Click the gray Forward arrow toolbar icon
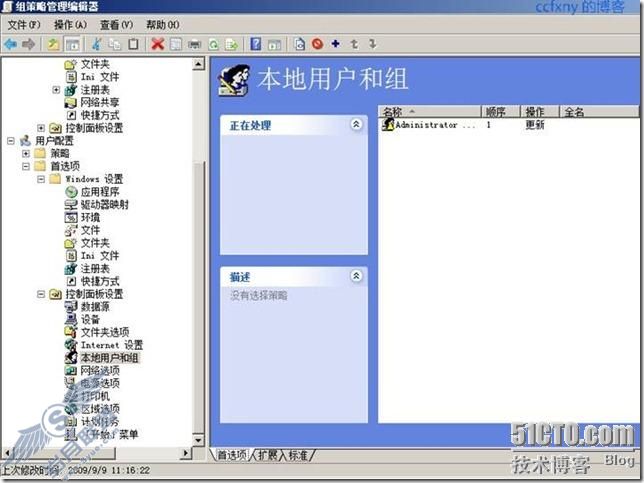The image size is (644, 483). (x=28, y=44)
